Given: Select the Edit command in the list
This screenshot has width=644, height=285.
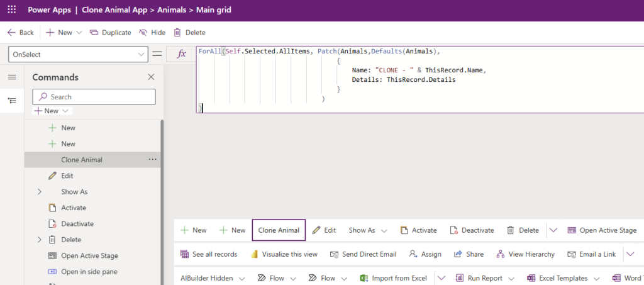Looking at the screenshot, I should click(x=92, y=176).
